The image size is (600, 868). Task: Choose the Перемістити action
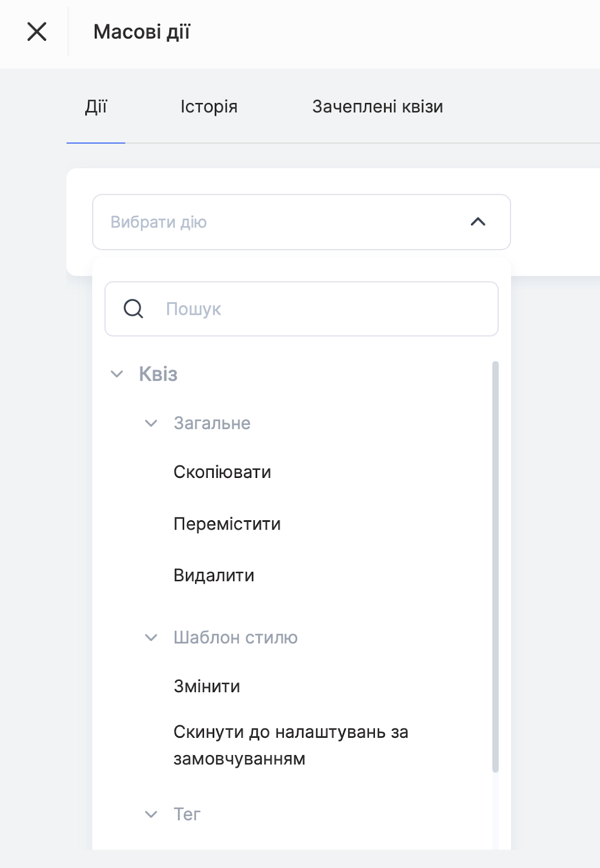pyautogui.click(x=227, y=524)
